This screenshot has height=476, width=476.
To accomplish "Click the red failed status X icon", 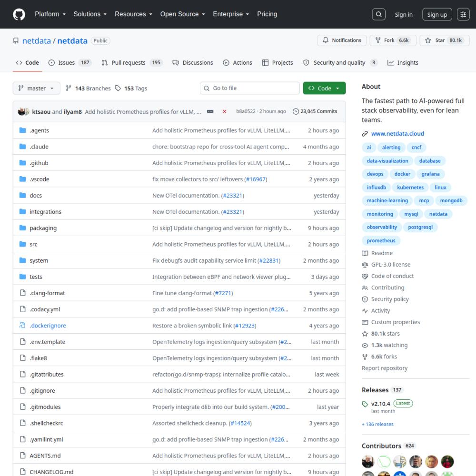I will point(224,111).
